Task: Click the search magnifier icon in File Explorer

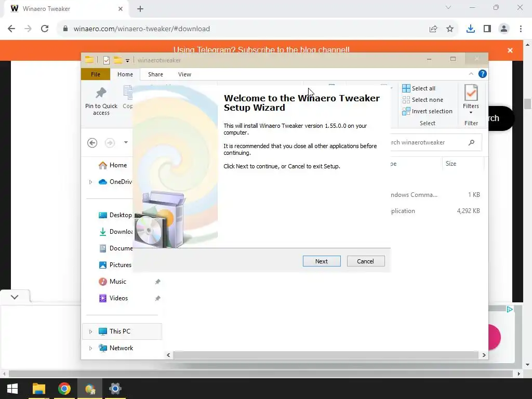Action: 471,142
